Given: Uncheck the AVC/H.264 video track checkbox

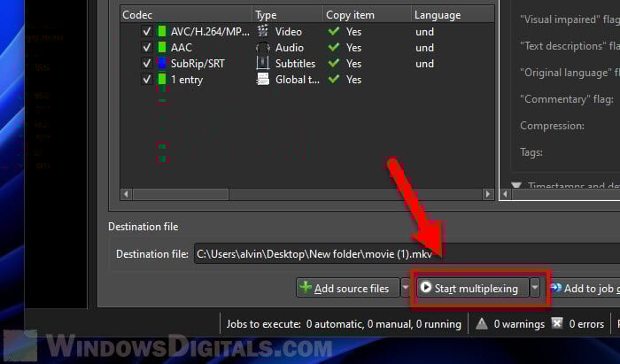Looking at the screenshot, I should tap(147, 32).
